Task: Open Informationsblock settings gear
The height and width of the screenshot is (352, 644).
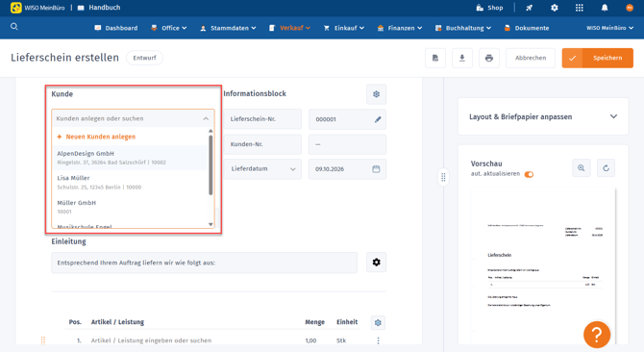Action: 376,94
